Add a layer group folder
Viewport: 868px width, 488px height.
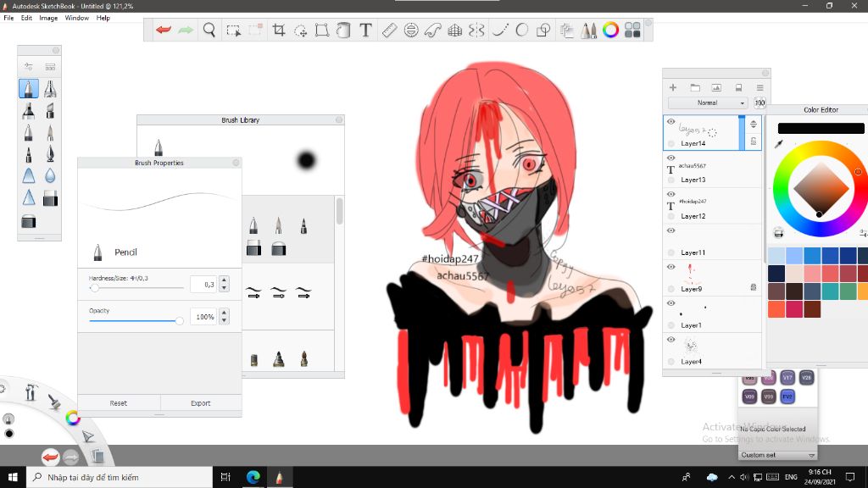pyautogui.click(x=695, y=87)
